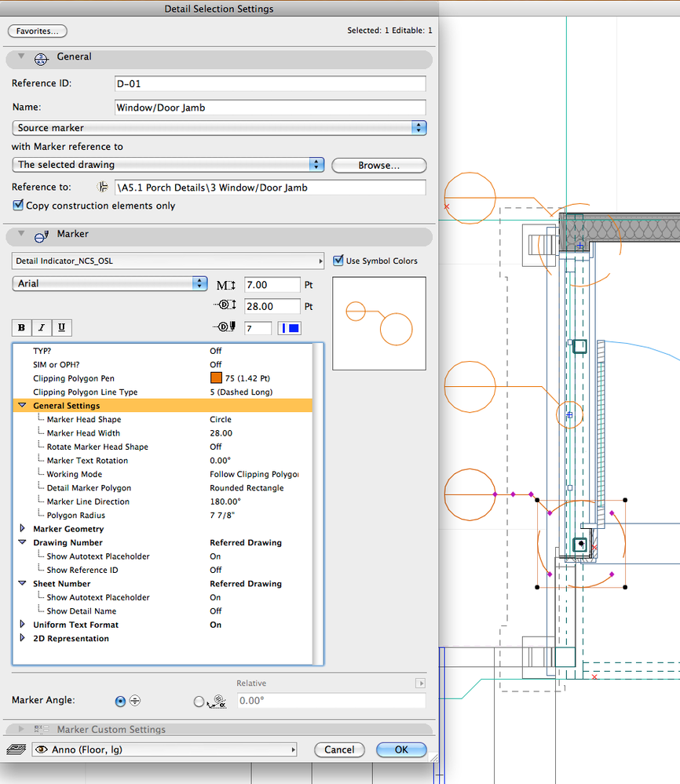680x784 pixels.
Task: Enable the Copy construction elements only checkbox
Action: (x=17, y=205)
